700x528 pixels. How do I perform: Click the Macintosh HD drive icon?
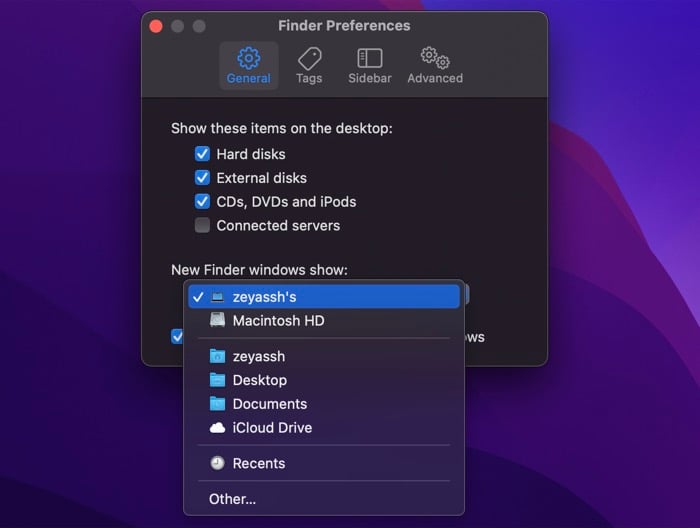(217, 320)
